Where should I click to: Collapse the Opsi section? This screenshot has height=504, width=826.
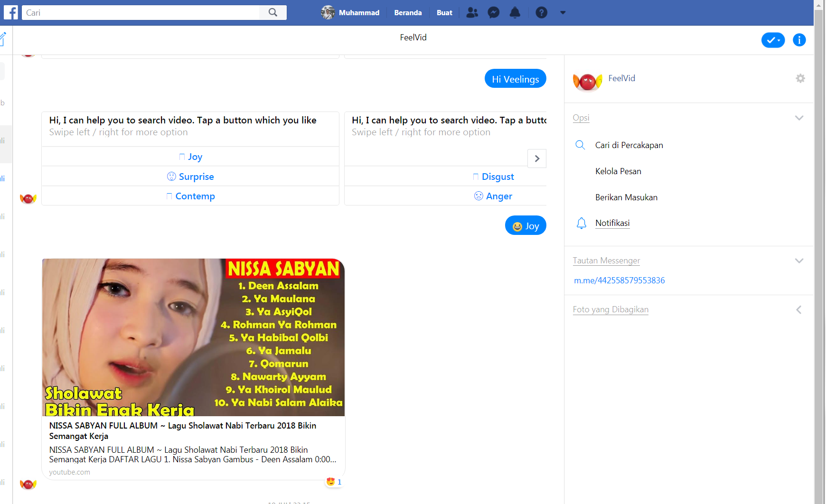point(799,118)
